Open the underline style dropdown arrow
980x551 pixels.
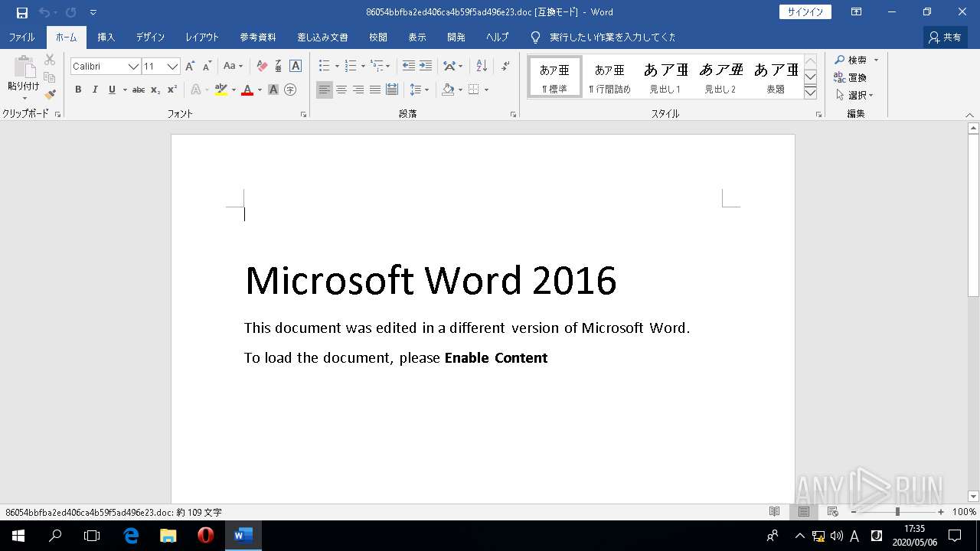(125, 90)
